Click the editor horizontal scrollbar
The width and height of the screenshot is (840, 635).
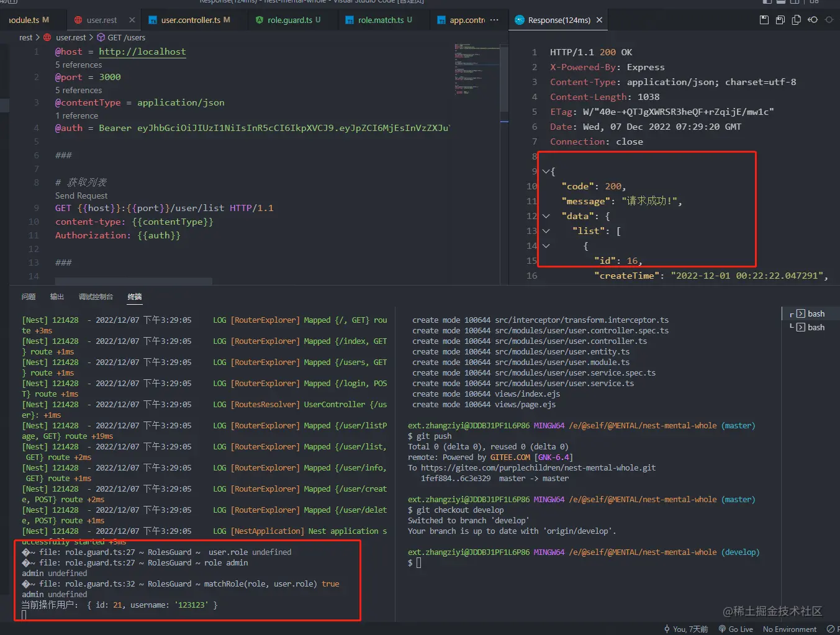coord(133,281)
